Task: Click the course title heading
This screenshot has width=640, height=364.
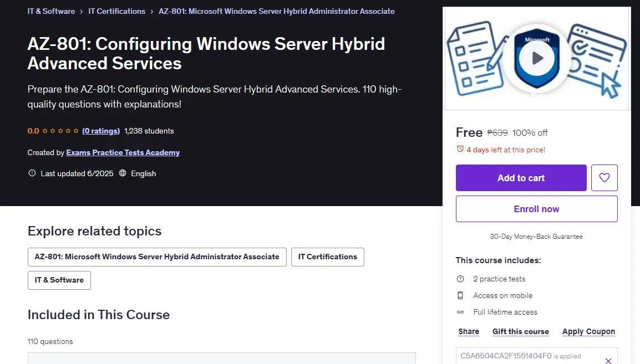Action: [x=206, y=53]
